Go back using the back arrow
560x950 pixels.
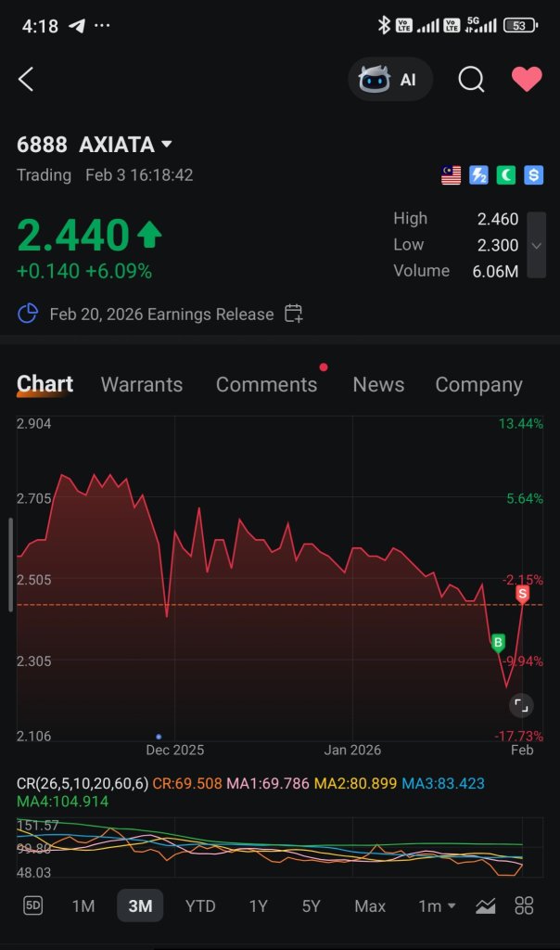pyautogui.click(x=25, y=80)
